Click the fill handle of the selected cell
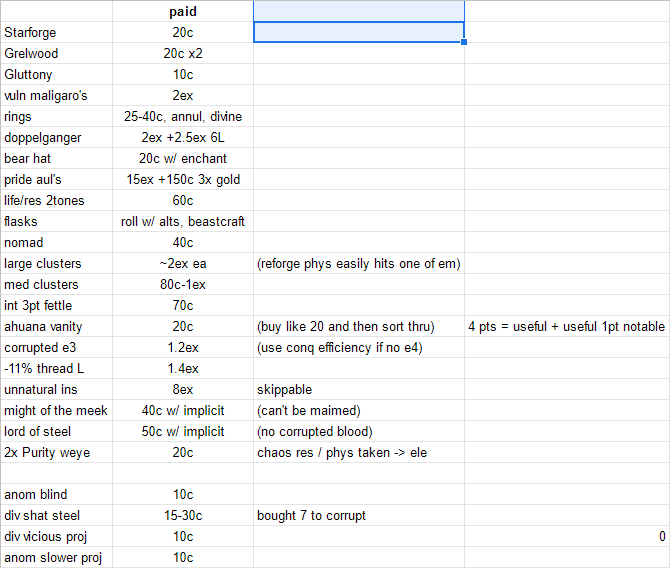670x568 pixels. click(464, 41)
